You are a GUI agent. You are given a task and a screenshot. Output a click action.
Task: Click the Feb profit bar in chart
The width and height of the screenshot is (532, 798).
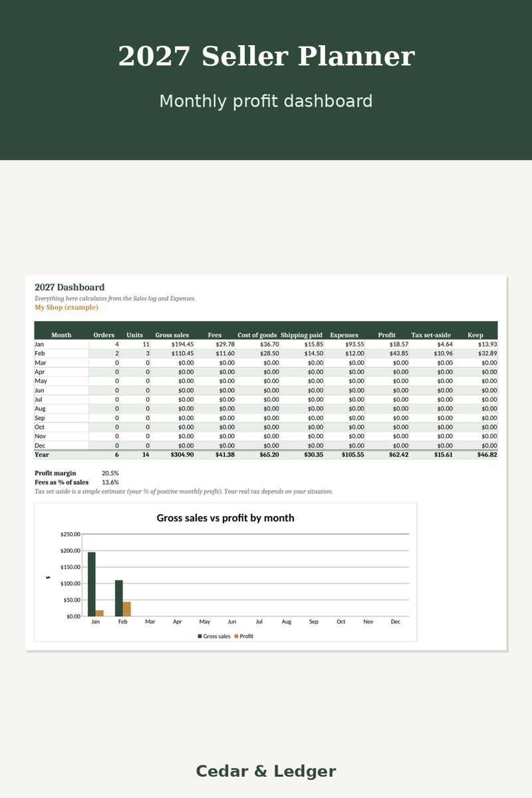(127, 609)
